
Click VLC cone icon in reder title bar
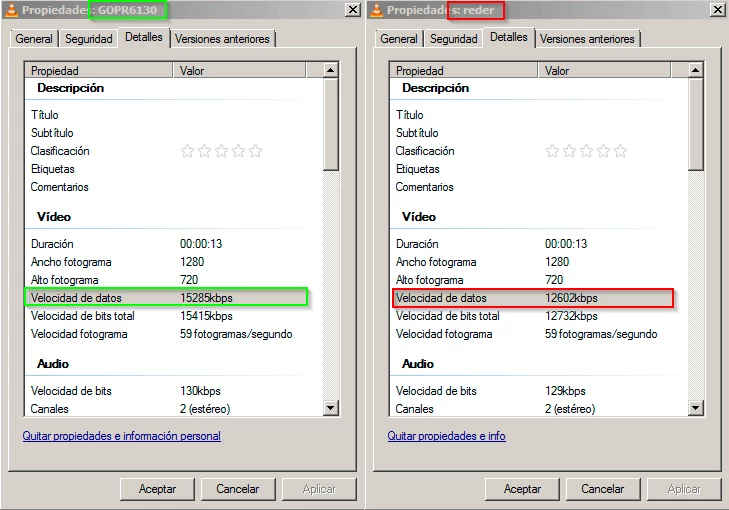coord(377,10)
